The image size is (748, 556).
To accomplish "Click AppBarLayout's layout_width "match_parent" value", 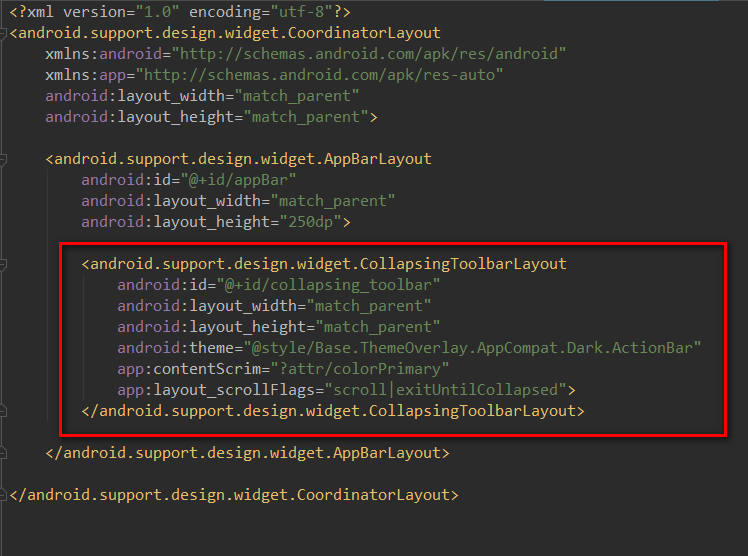I will (x=333, y=201).
